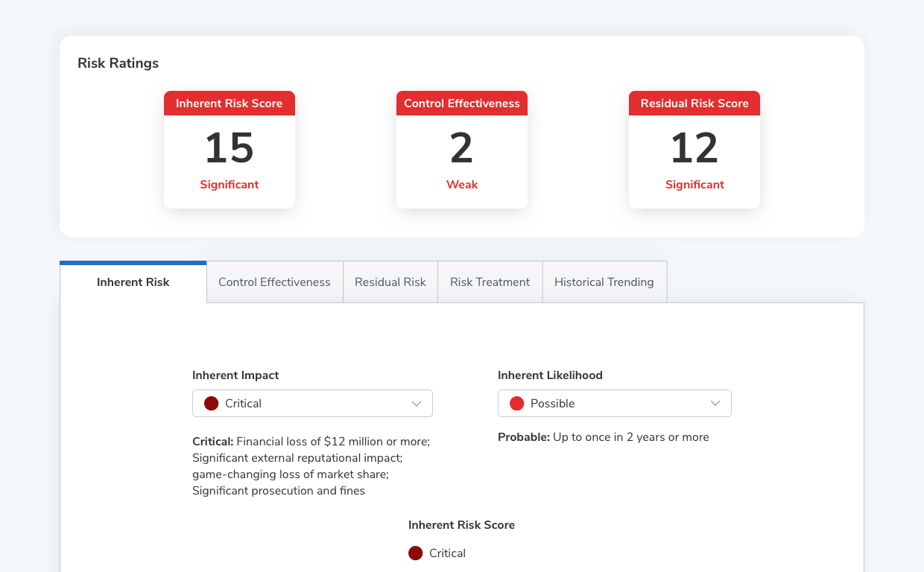Viewport: 924px width, 572px height.
Task: Select the Inherent Risk tab
Action: tap(133, 282)
